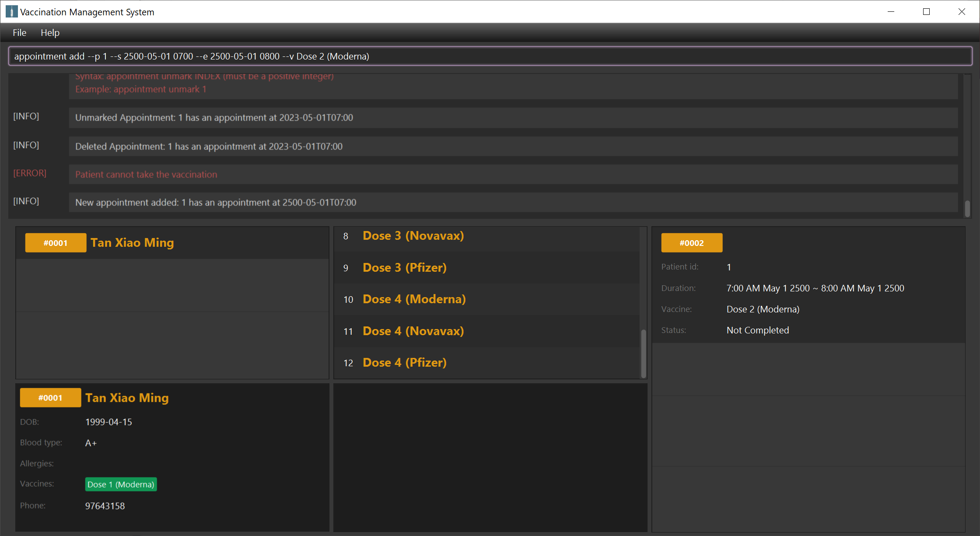Click the #0001 badge in patient details
This screenshot has height=536, width=980.
pyautogui.click(x=50, y=398)
